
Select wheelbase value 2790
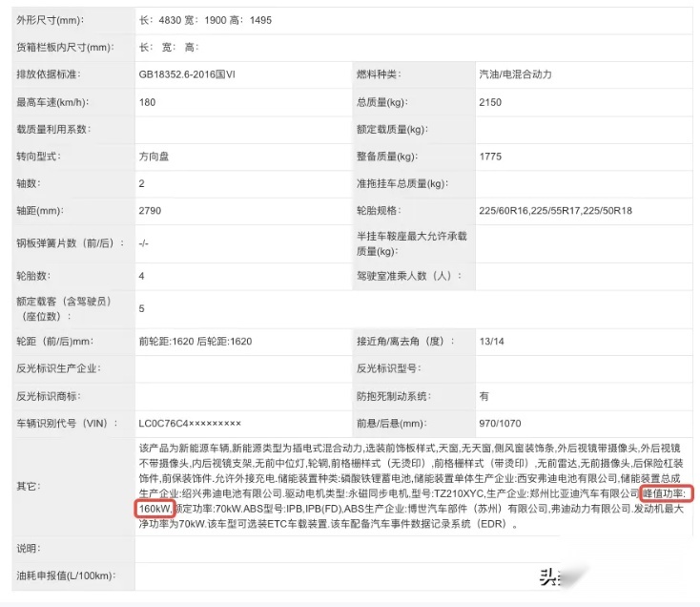(150, 211)
